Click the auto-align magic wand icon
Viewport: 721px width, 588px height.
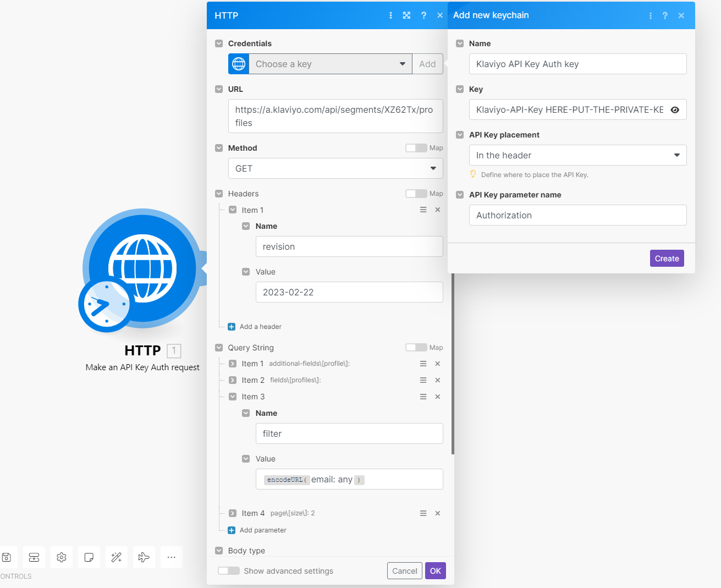click(117, 557)
